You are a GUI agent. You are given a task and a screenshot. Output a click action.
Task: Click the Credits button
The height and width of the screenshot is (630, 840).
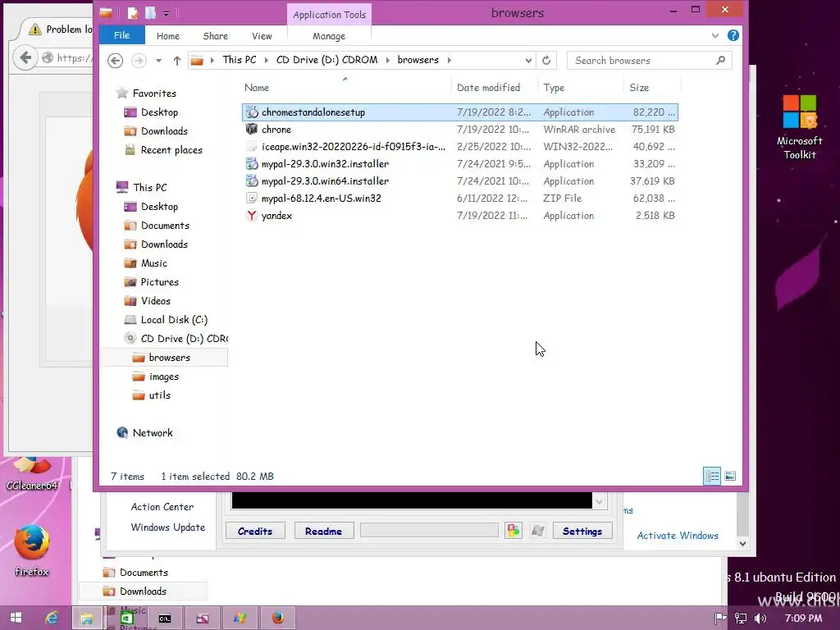pos(255,531)
